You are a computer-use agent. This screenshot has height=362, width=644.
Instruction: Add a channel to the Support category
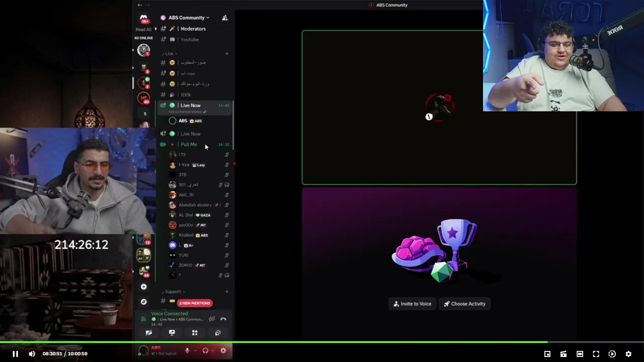coord(227,292)
